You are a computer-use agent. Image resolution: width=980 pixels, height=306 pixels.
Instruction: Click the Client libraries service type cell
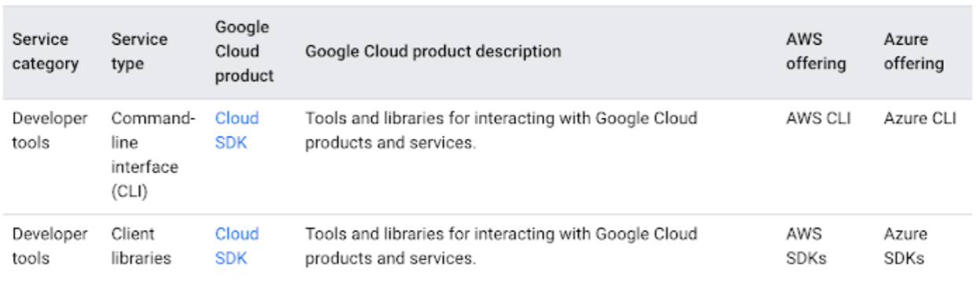[141, 245]
